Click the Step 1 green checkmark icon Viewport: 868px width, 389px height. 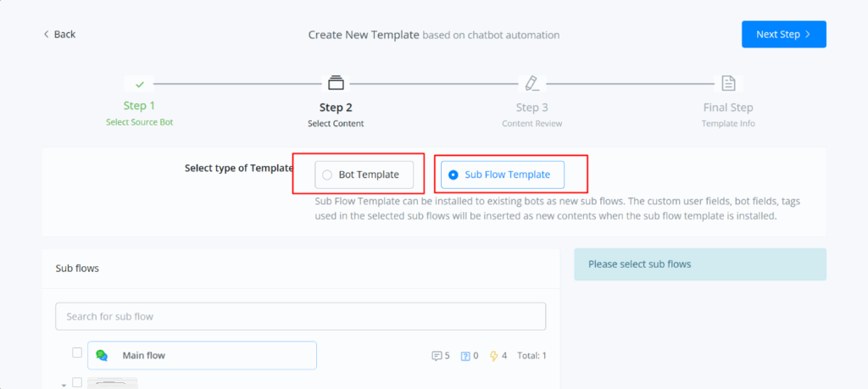pos(140,84)
